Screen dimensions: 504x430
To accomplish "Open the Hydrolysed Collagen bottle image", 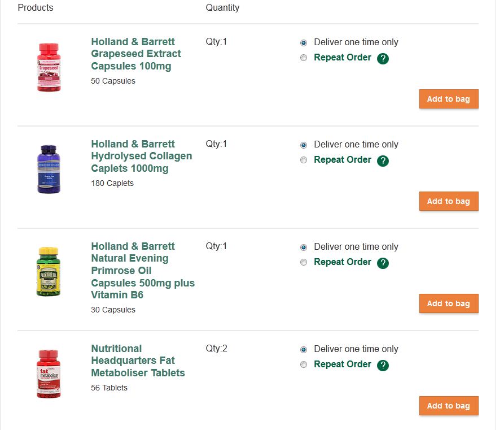I will (x=49, y=170).
